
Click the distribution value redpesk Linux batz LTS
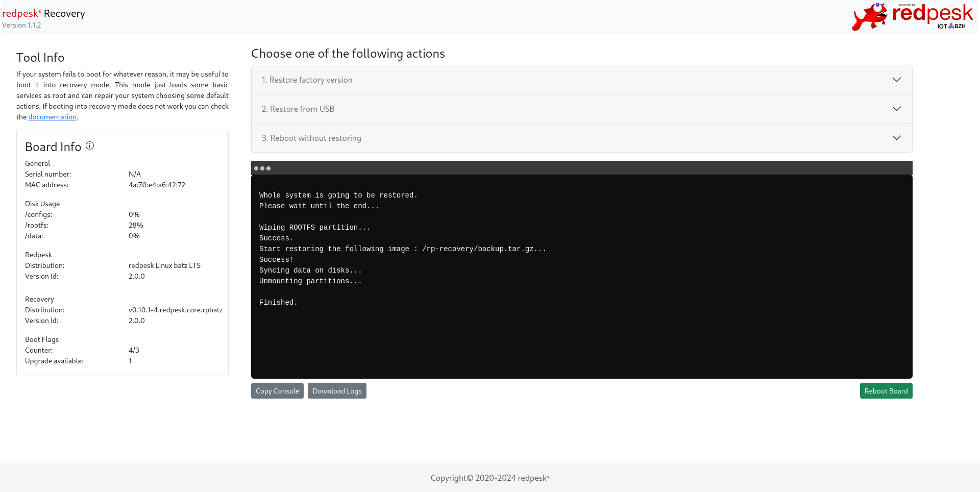point(164,265)
